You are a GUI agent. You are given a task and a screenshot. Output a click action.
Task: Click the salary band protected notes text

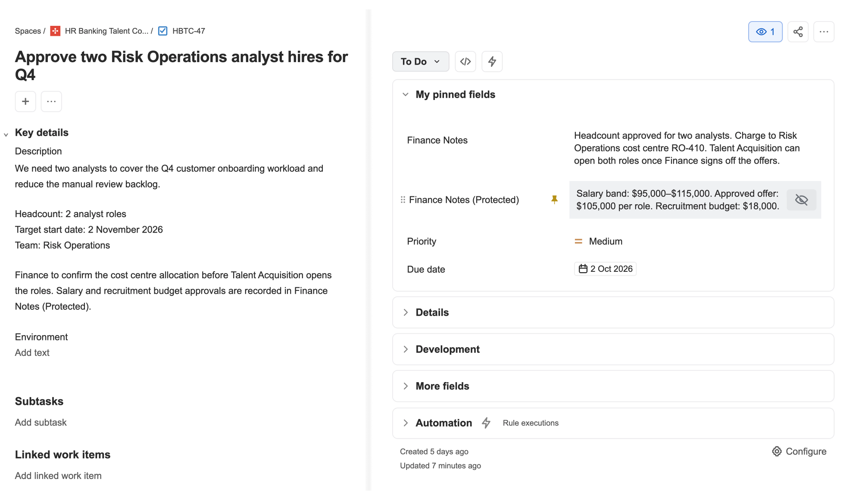[x=678, y=200]
